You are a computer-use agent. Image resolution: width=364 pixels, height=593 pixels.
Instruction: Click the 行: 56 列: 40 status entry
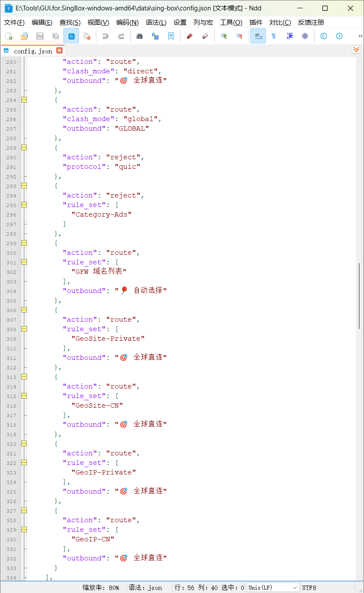(x=209, y=587)
